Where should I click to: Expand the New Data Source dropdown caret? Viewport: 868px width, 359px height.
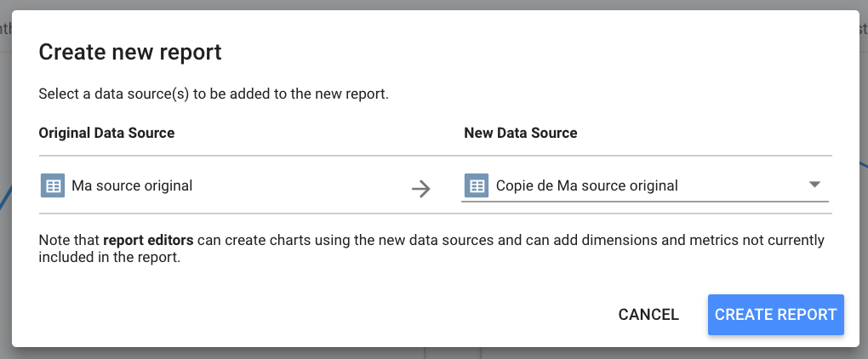click(814, 185)
